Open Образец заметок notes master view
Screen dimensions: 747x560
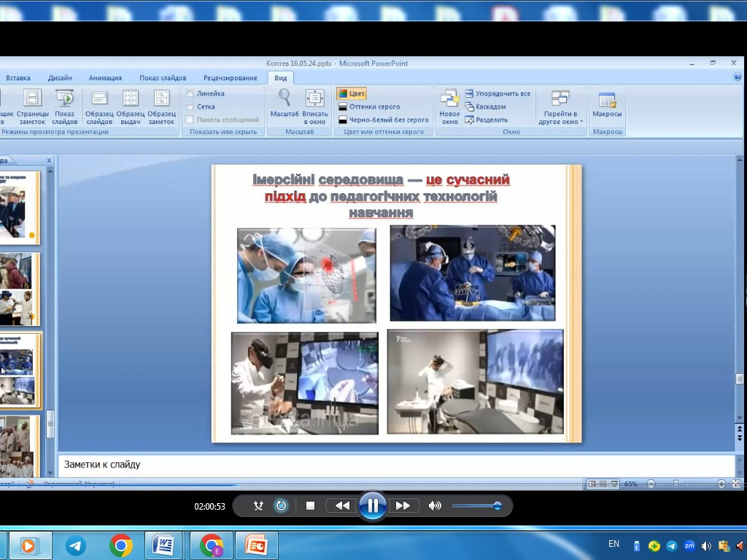coord(161,107)
